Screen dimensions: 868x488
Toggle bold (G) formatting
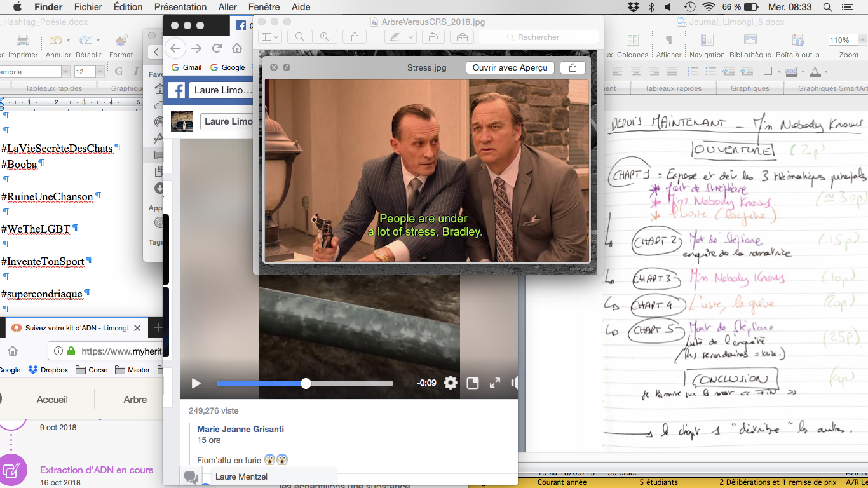coord(118,71)
